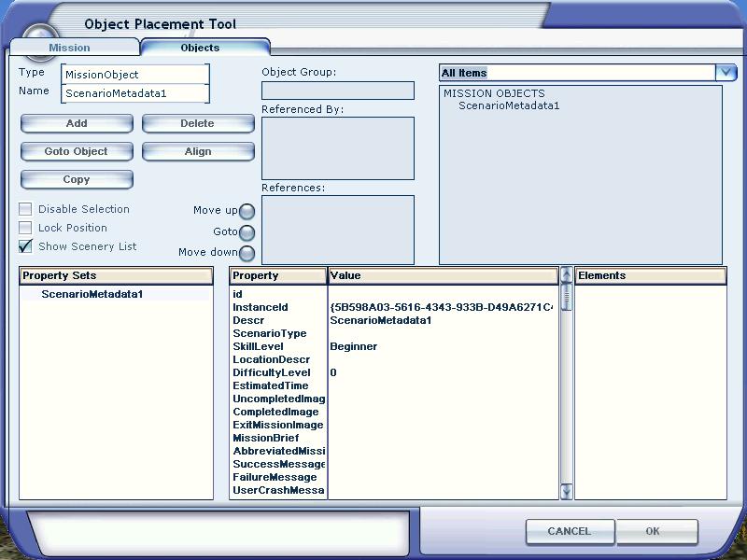This screenshot has width=747, height=560.
Task: Click the Move down round button
Action: [247, 253]
